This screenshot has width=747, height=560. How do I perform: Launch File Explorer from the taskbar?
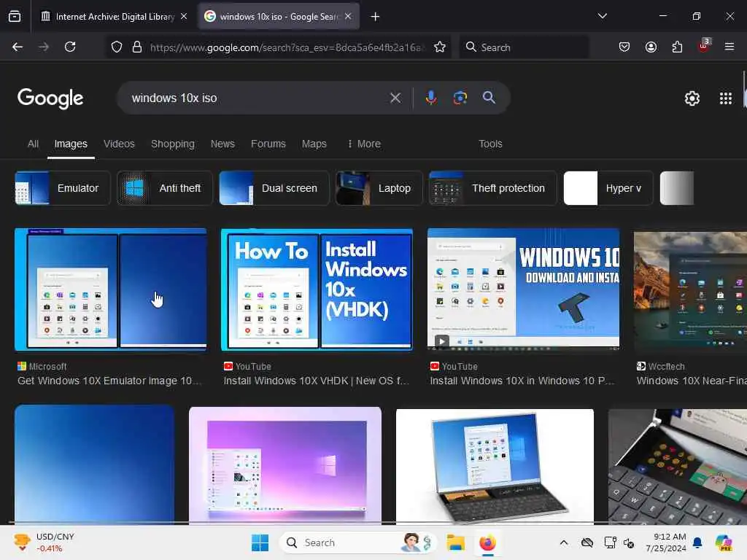(x=455, y=542)
